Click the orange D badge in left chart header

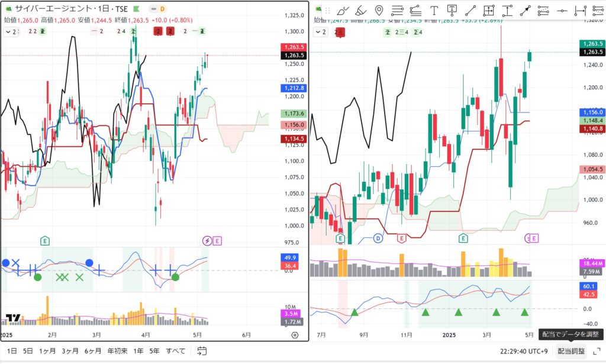point(162,8)
